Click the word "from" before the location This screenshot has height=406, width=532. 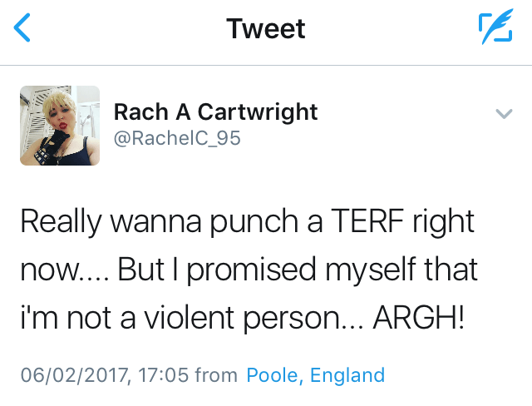click(215, 375)
